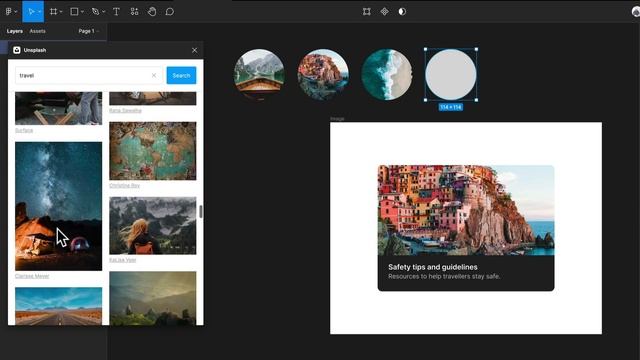Click the Resources to help travellers text
This screenshot has height=360, width=640.
(x=444, y=276)
